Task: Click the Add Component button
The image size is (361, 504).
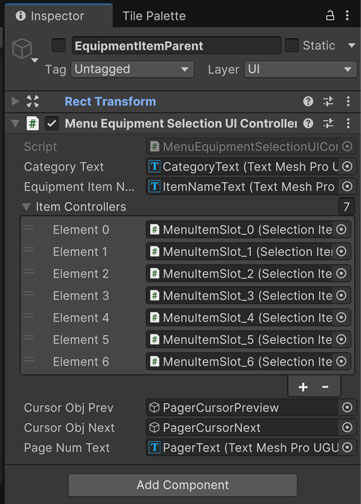Action: pos(183,485)
